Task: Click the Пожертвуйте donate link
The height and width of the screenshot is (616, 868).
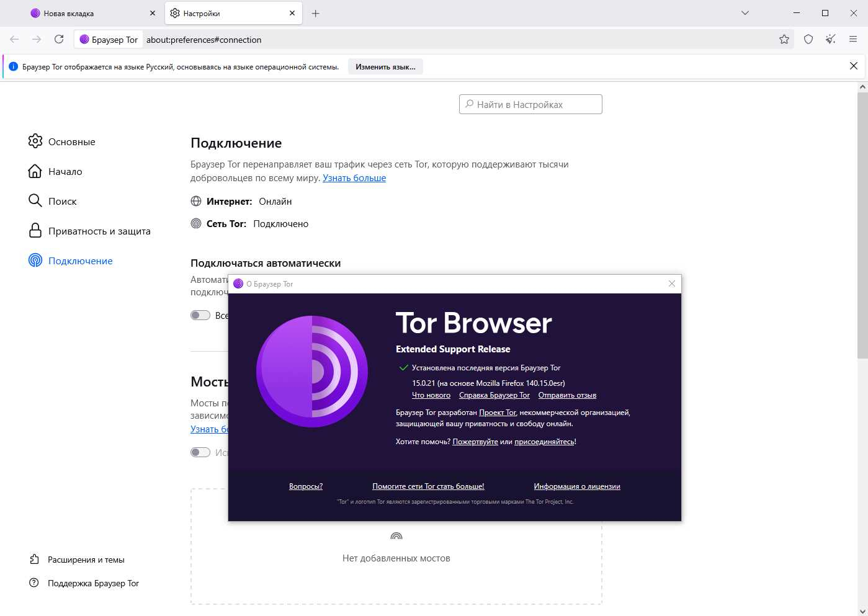Action: pos(475,442)
